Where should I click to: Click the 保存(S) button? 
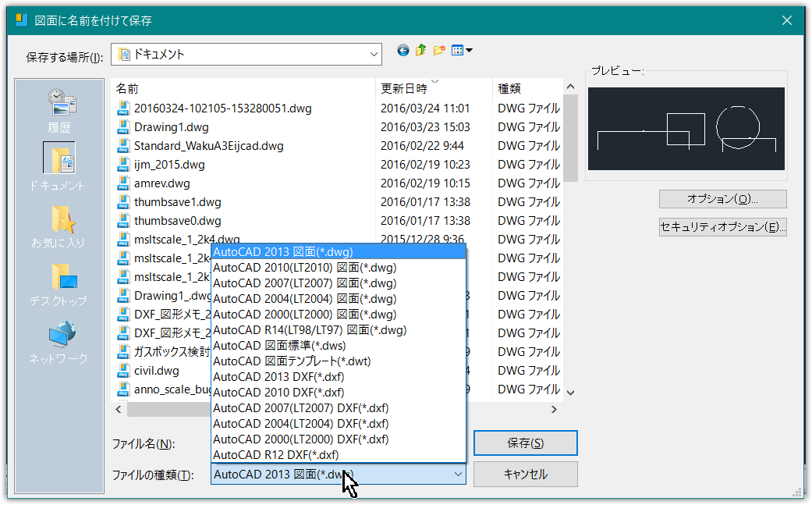pos(525,443)
